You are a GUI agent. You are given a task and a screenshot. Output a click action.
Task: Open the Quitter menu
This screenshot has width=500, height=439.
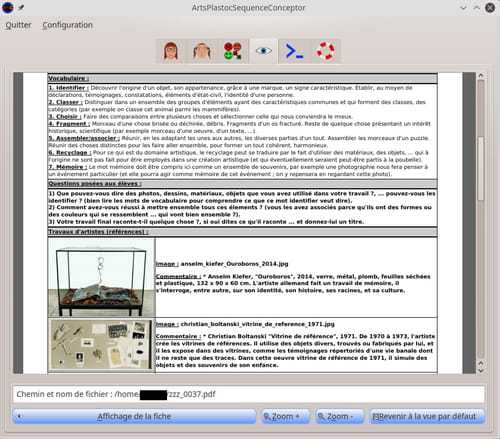tap(18, 25)
